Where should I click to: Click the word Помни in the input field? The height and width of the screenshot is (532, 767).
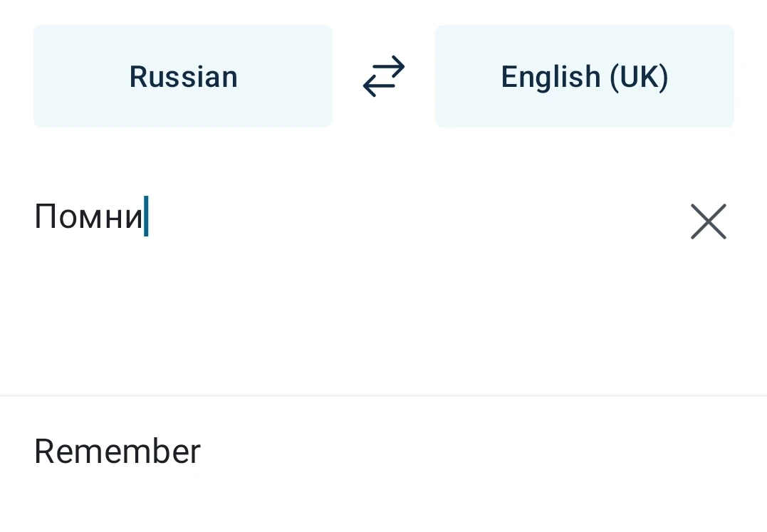click(88, 217)
